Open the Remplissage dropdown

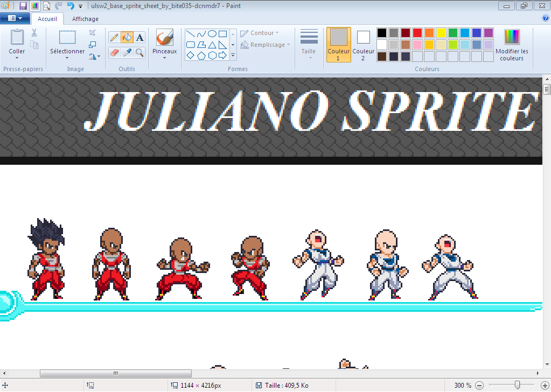click(264, 45)
